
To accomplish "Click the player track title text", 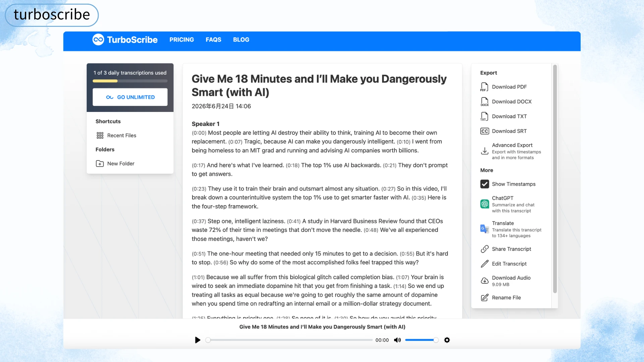I will point(322,327).
